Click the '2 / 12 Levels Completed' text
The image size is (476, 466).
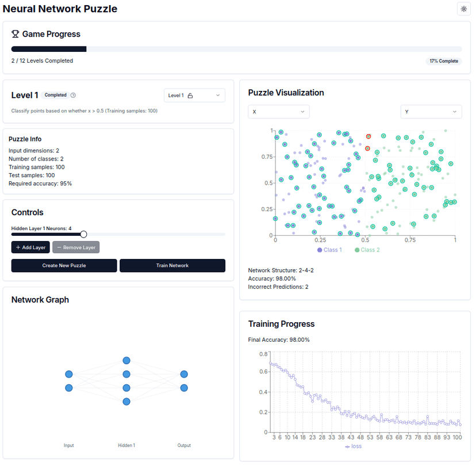[42, 61]
